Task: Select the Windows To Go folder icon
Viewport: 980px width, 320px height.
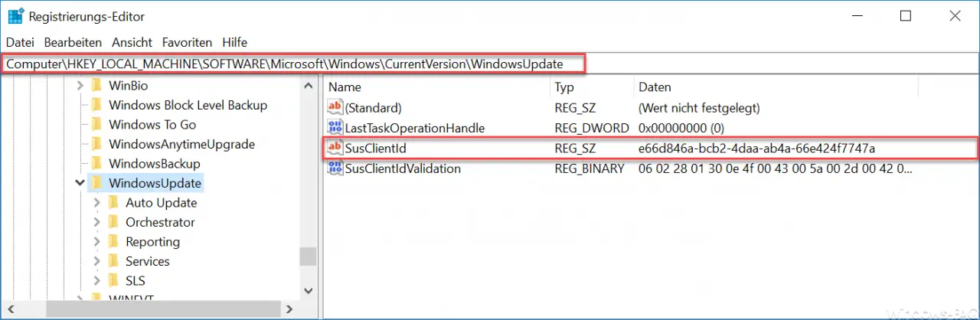Action: 96,124
